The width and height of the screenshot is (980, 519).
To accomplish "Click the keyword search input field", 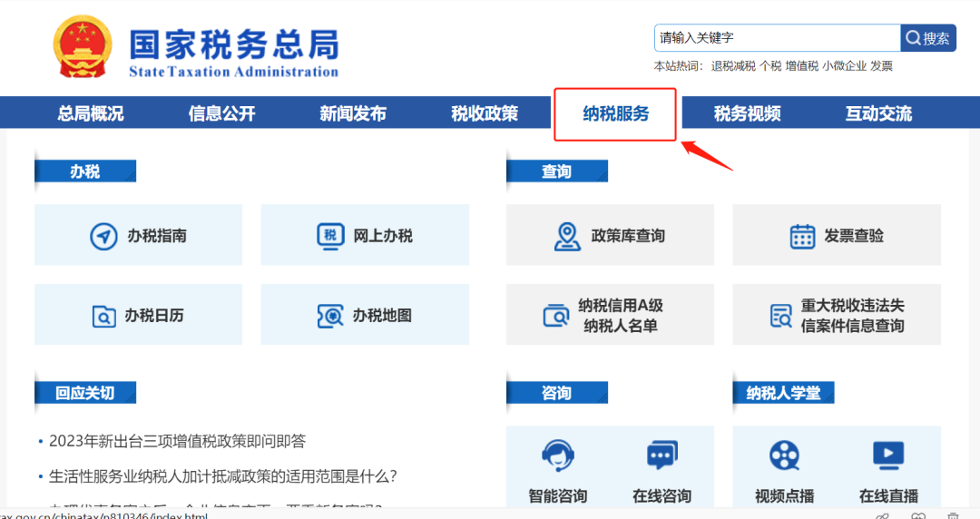I will pyautogui.click(x=776, y=38).
